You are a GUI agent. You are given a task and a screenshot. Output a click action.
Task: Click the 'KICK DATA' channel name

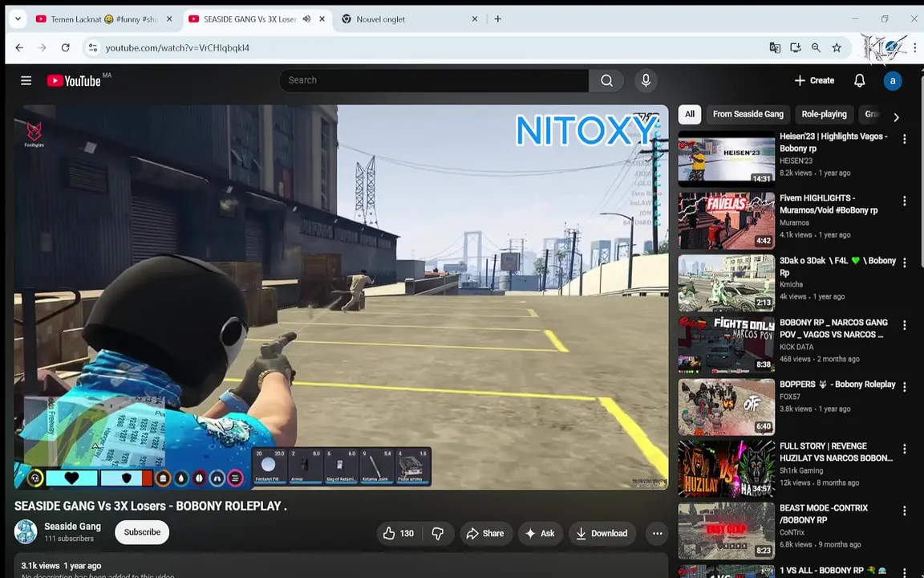click(x=796, y=347)
